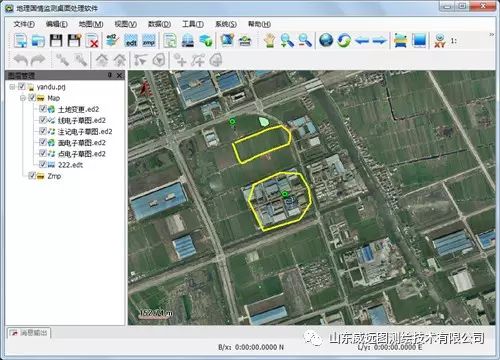
Task: Expand the toolbar overflow chevron
Action: click(x=491, y=35)
